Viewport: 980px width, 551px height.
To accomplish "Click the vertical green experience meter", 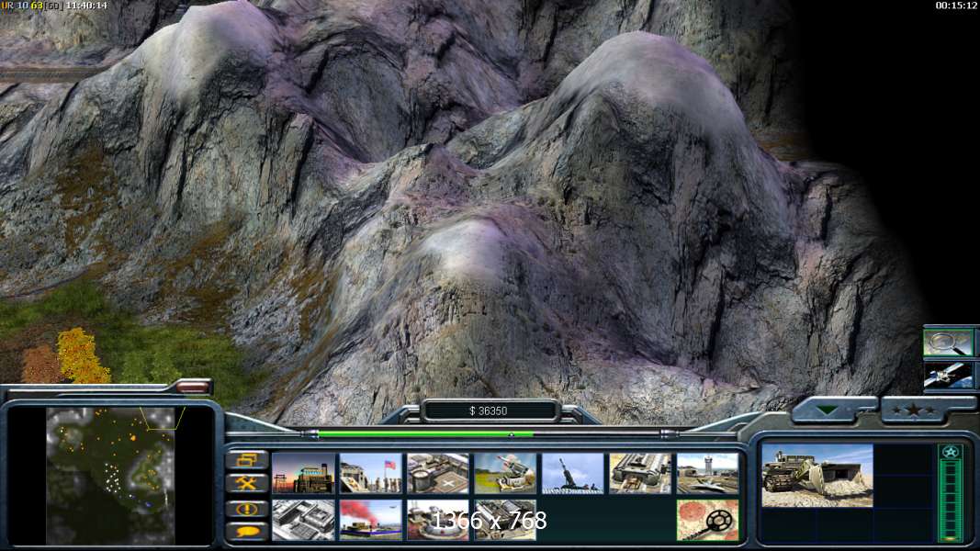I will coord(950,493).
